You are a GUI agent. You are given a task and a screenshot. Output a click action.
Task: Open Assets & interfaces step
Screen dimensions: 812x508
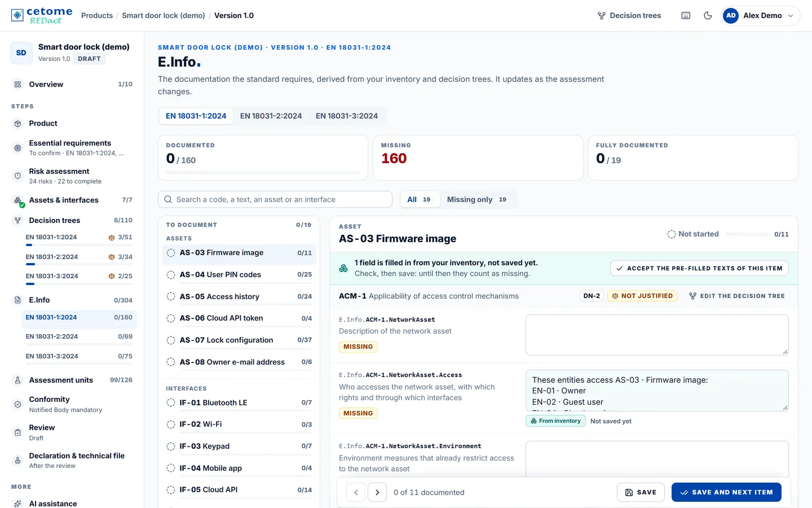click(x=72, y=200)
